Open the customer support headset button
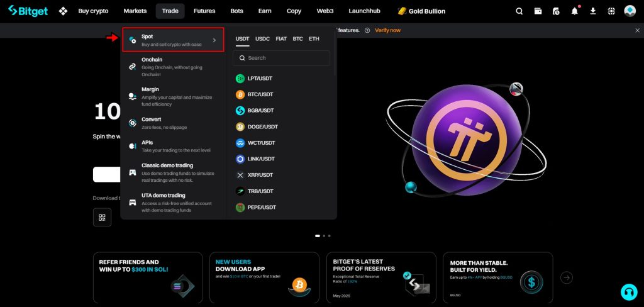 coord(629,292)
